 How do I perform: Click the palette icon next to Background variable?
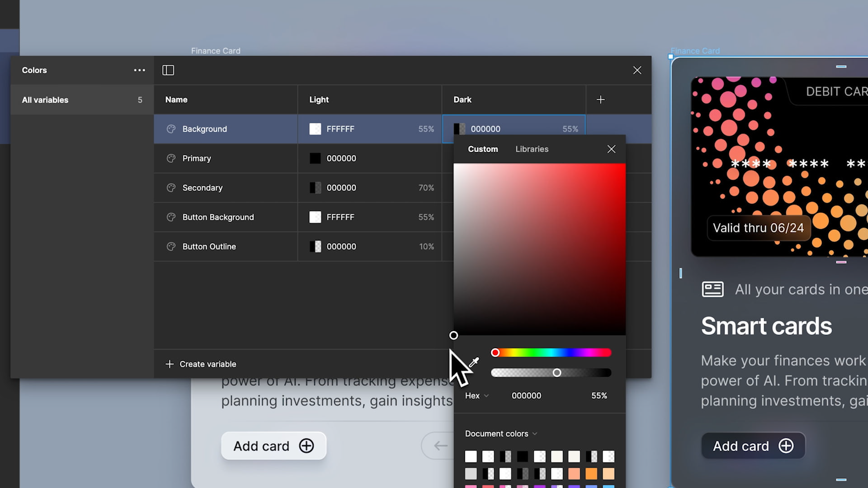click(x=172, y=129)
